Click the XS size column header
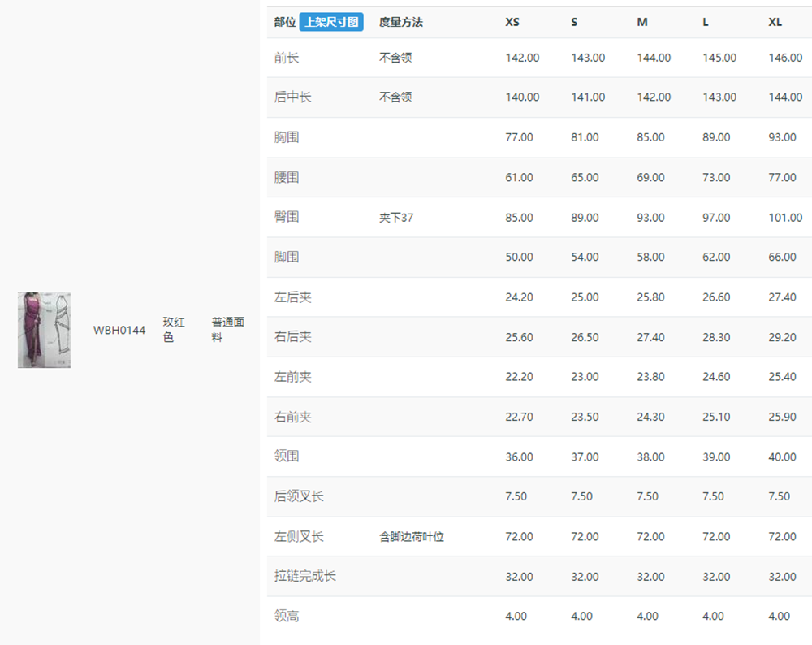This screenshot has height=645, width=812. click(x=512, y=22)
